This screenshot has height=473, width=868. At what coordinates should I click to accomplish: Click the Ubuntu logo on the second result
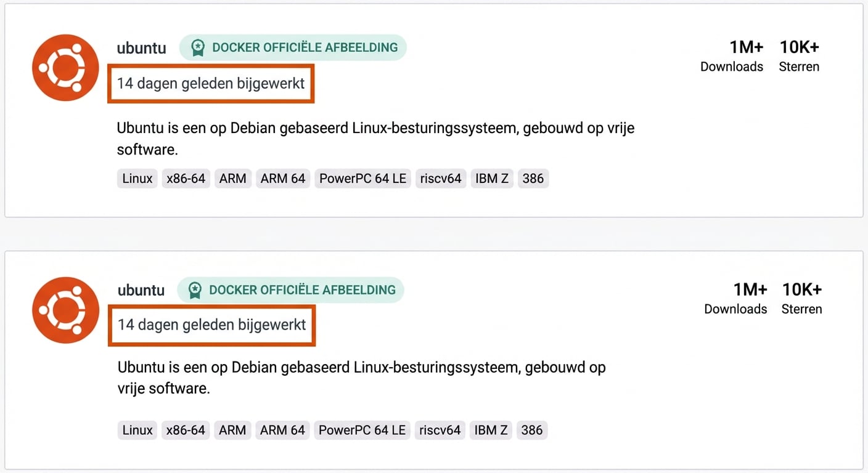pyautogui.click(x=65, y=310)
